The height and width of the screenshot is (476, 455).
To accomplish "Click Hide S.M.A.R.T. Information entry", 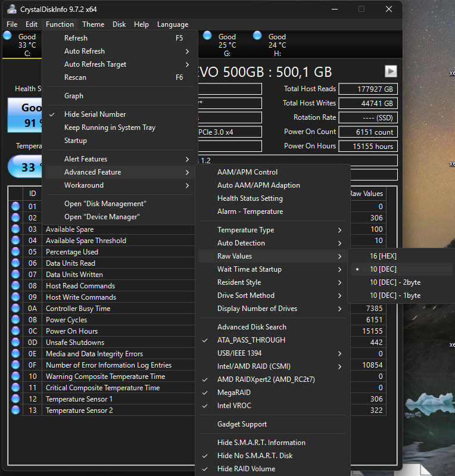I will [272, 443].
